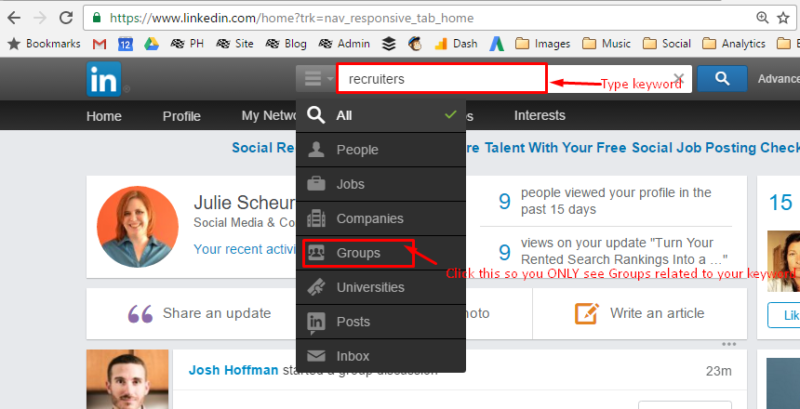Go to the Profile nav tab

182,116
